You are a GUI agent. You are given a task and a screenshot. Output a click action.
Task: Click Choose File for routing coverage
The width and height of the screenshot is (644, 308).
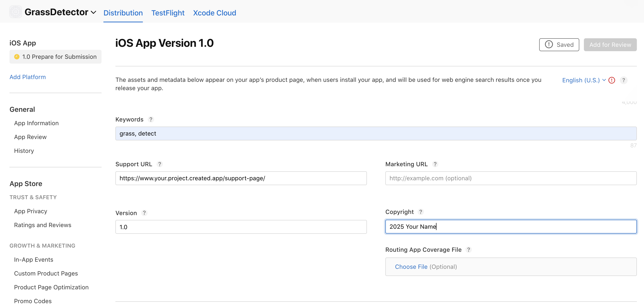(x=411, y=267)
